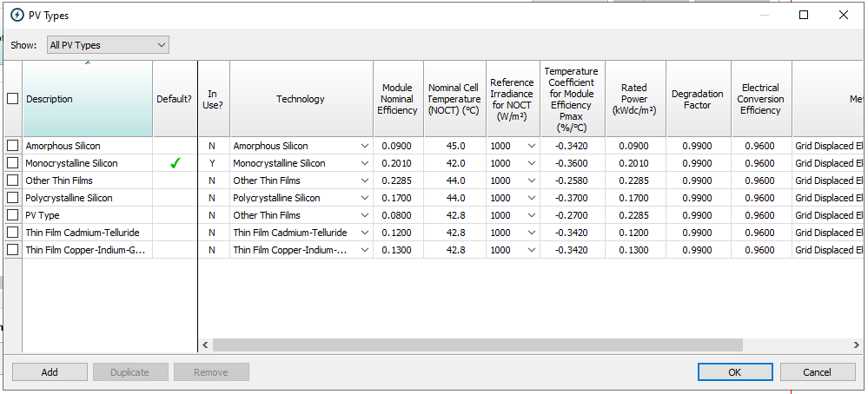868x394 pixels.
Task: Expand Technology dropdown for Monocrystalline Silicon row
Action: 364,163
